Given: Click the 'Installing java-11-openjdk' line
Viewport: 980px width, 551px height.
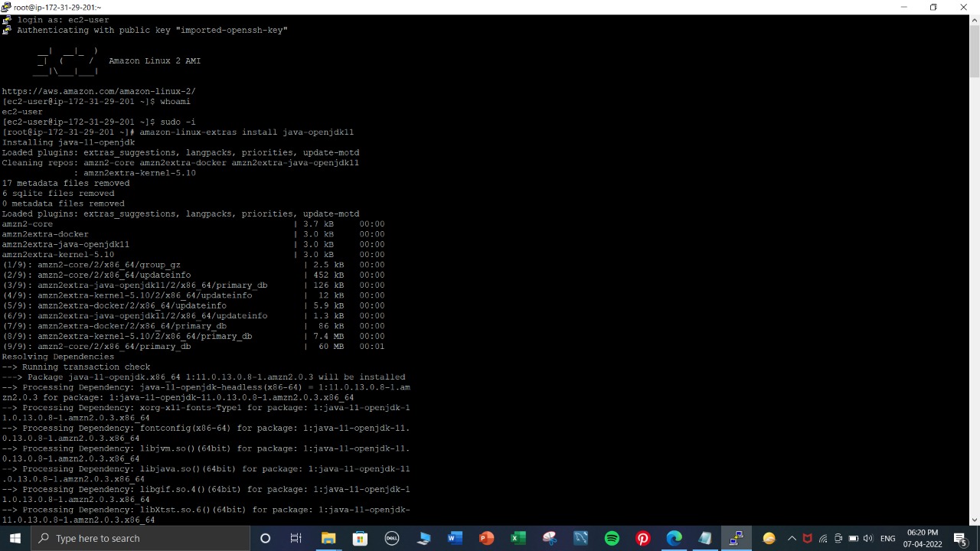Looking at the screenshot, I should pyautogui.click(x=68, y=142).
